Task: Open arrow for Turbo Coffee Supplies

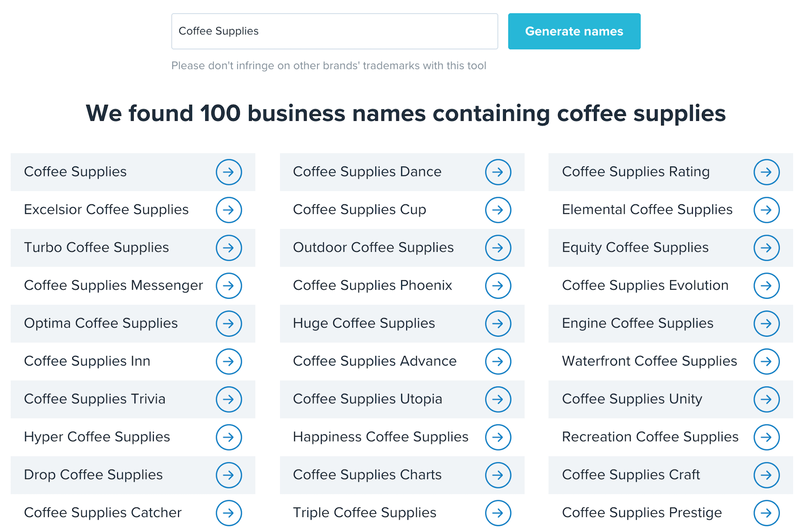Action: (x=228, y=248)
